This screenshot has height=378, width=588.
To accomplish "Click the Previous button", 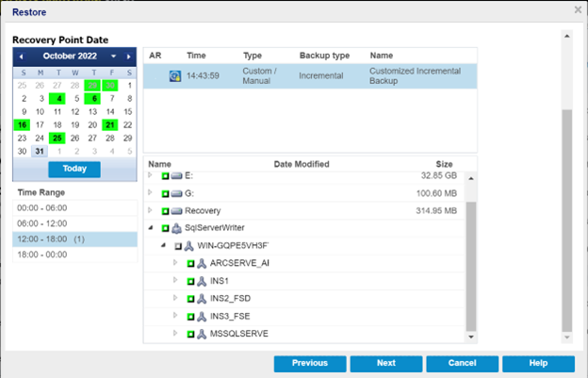I will 310,363.
